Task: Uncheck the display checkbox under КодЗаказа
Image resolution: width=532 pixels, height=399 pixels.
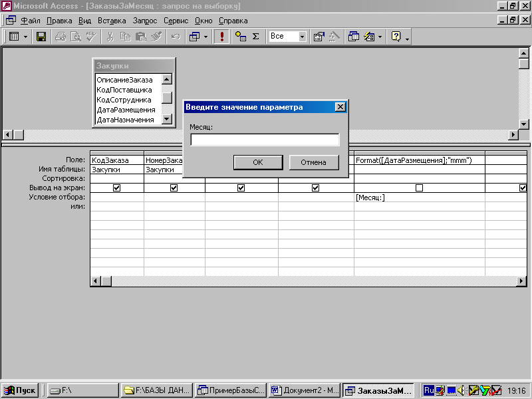Action: click(x=117, y=188)
